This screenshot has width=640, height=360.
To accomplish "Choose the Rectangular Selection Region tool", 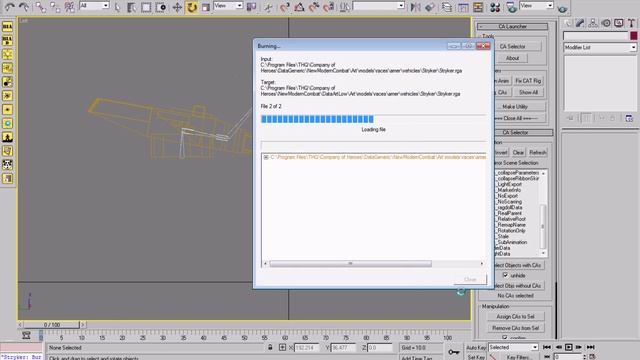I will pyautogui.click(x=146, y=7).
